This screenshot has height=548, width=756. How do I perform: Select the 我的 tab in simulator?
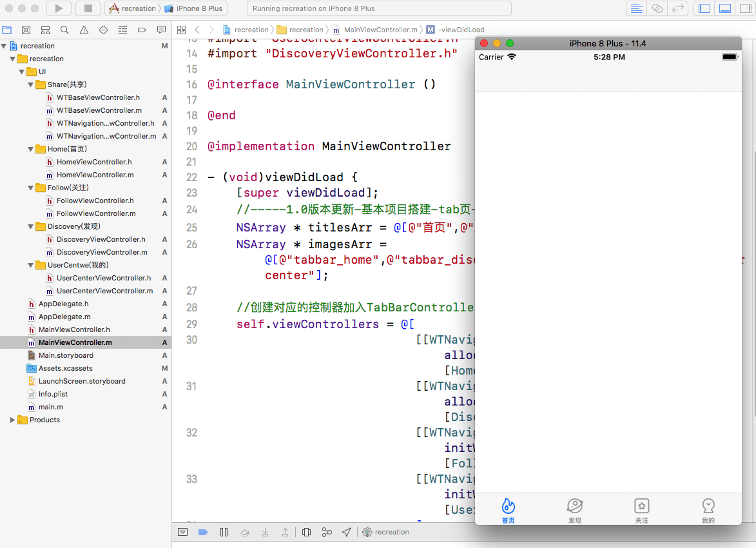click(x=708, y=509)
